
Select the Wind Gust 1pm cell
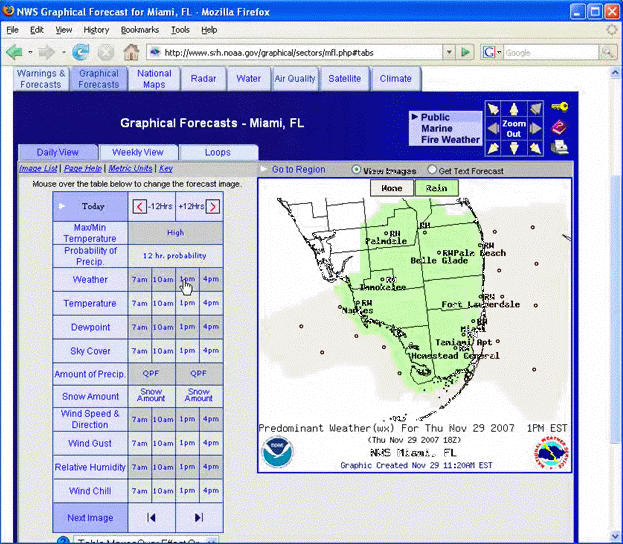click(x=187, y=443)
